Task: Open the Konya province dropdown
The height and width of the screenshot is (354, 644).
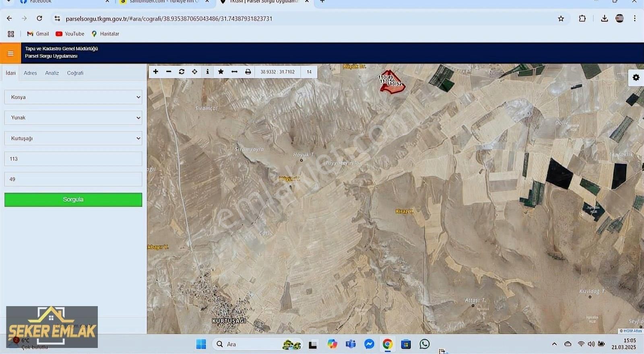Action: coord(73,97)
